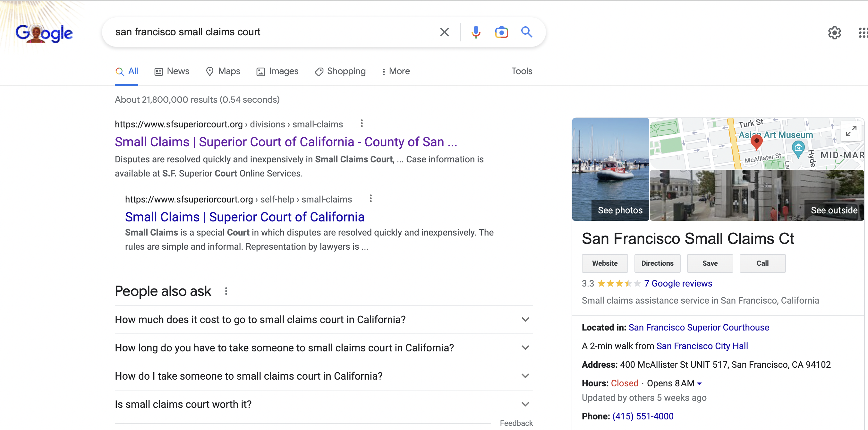Open options for divisions small-claims result
This screenshot has height=430, width=868.
tap(362, 124)
